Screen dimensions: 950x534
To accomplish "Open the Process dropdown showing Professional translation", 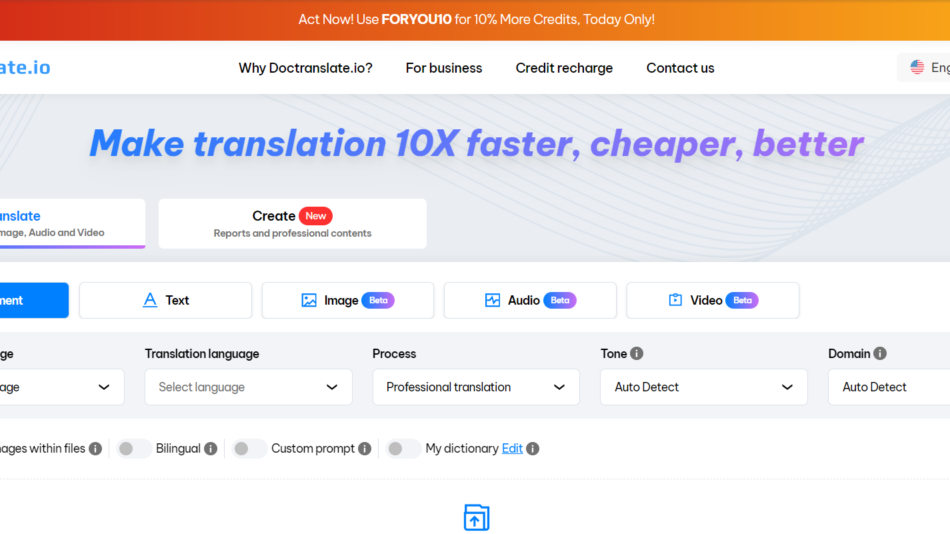I will pyautogui.click(x=476, y=387).
